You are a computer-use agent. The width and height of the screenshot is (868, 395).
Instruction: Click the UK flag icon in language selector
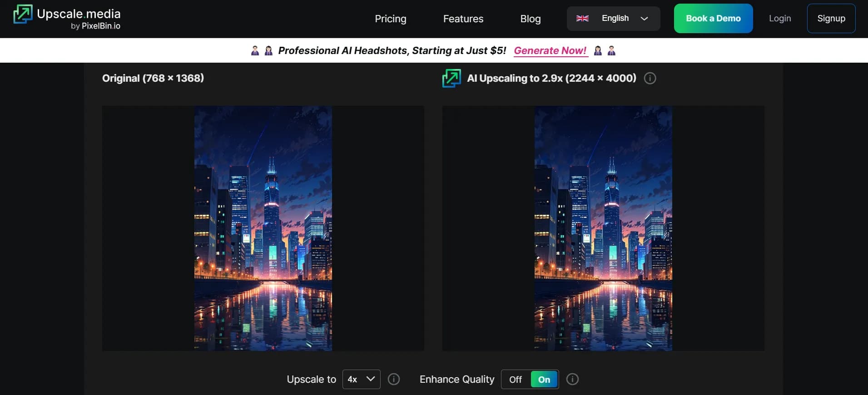[582, 19]
